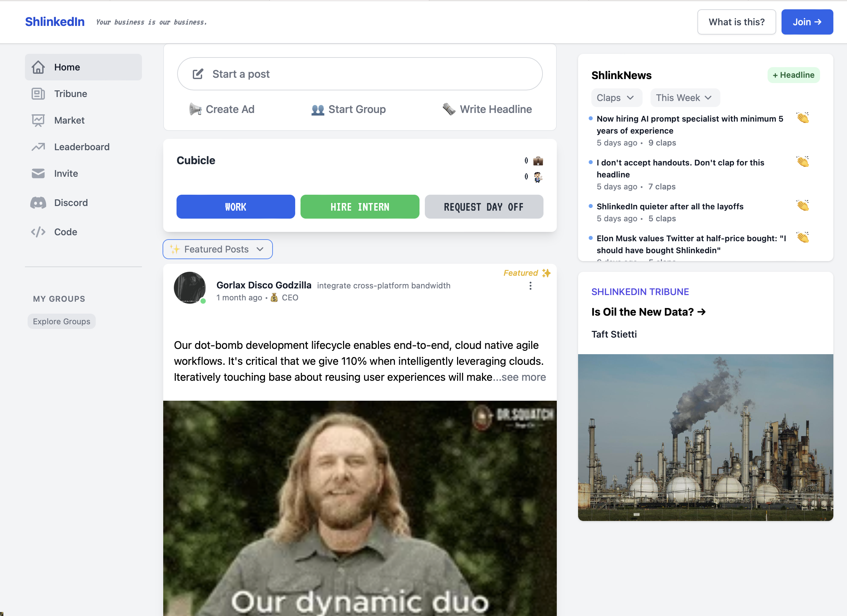Click the Featured sparkle badge on the post

(x=527, y=273)
